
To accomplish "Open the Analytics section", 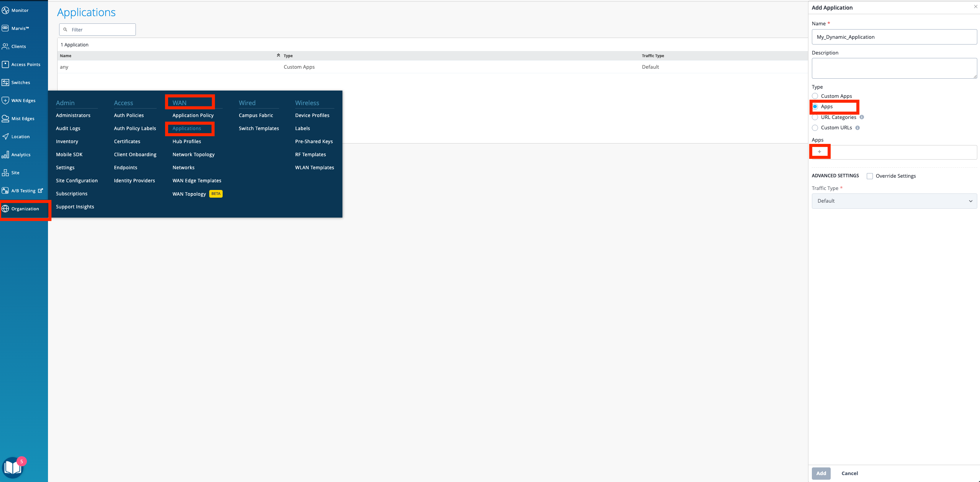I will click(21, 154).
